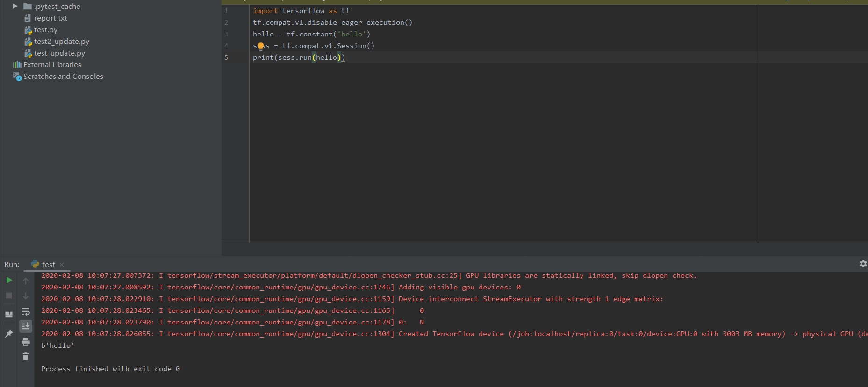Clear all console output with trash icon
The image size is (868, 387).
(26, 357)
